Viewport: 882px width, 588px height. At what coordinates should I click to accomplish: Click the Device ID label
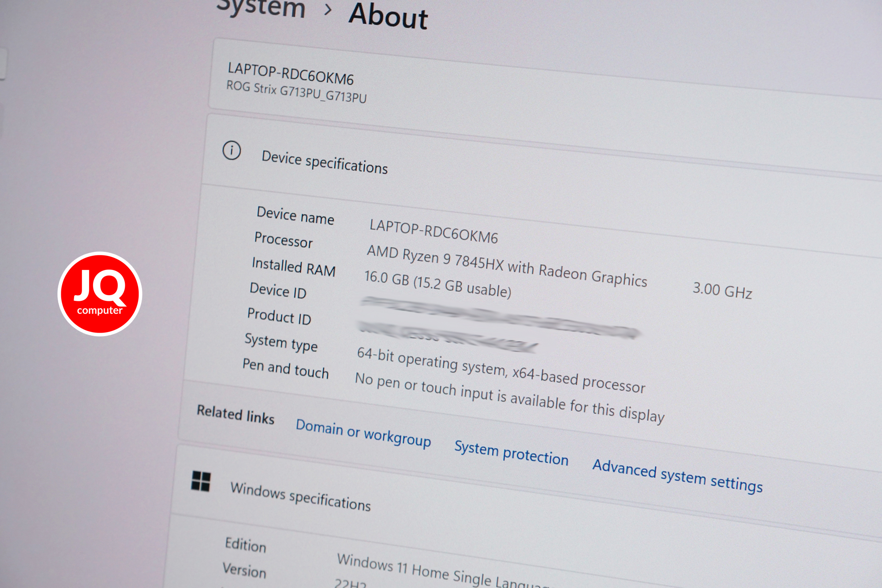pyautogui.click(x=278, y=290)
